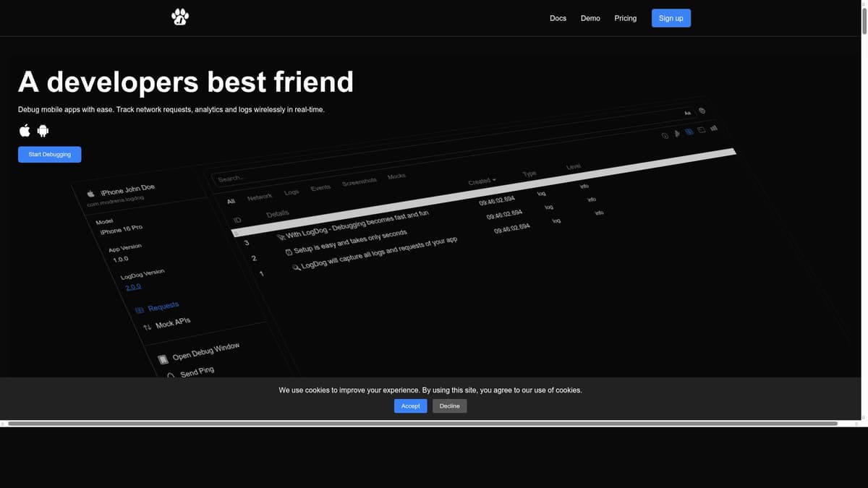Click the Android robot icon
The width and height of the screenshot is (868, 488).
[x=43, y=131]
